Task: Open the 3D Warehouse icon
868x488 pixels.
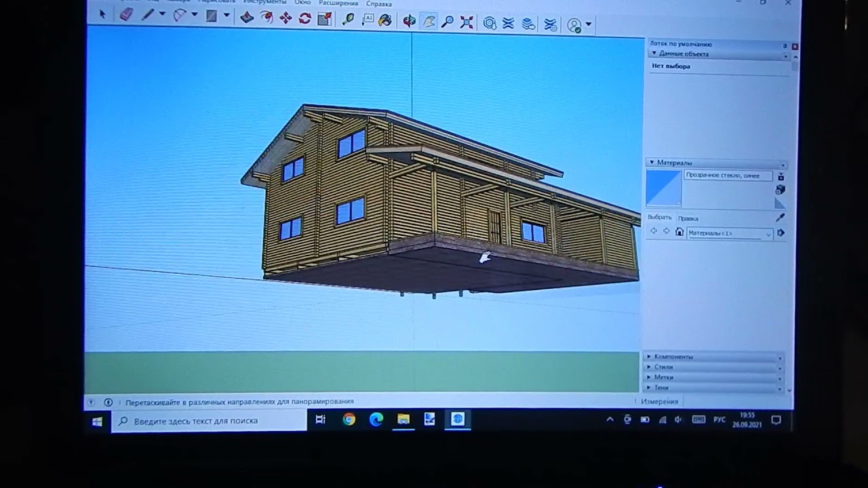Action: click(x=490, y=23)
